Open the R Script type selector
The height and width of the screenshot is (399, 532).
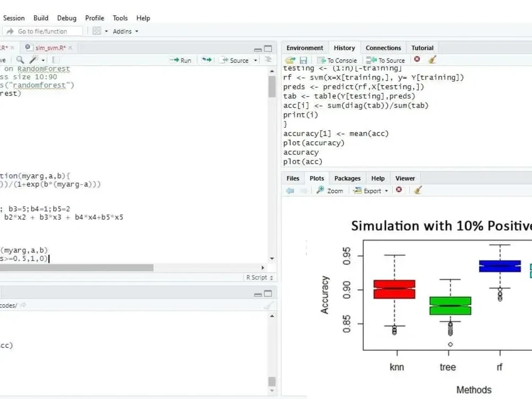click(260, 277)
